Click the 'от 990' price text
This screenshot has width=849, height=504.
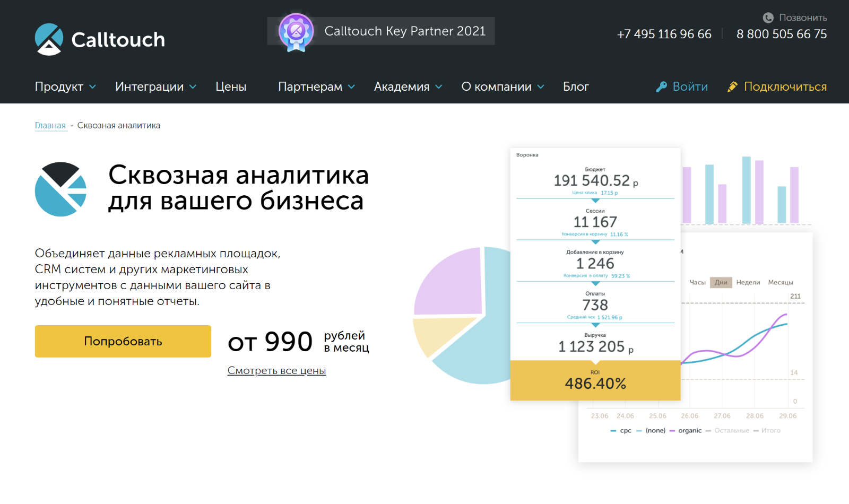(270, 342)
